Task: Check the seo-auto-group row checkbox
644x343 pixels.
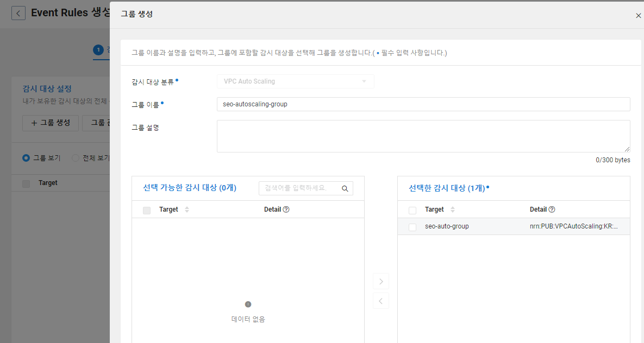Action: click(412, 227)
